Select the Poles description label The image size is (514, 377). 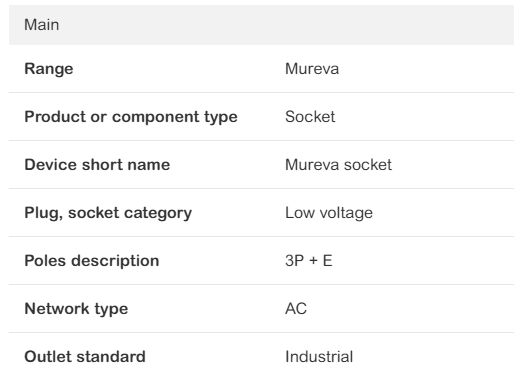92,261
